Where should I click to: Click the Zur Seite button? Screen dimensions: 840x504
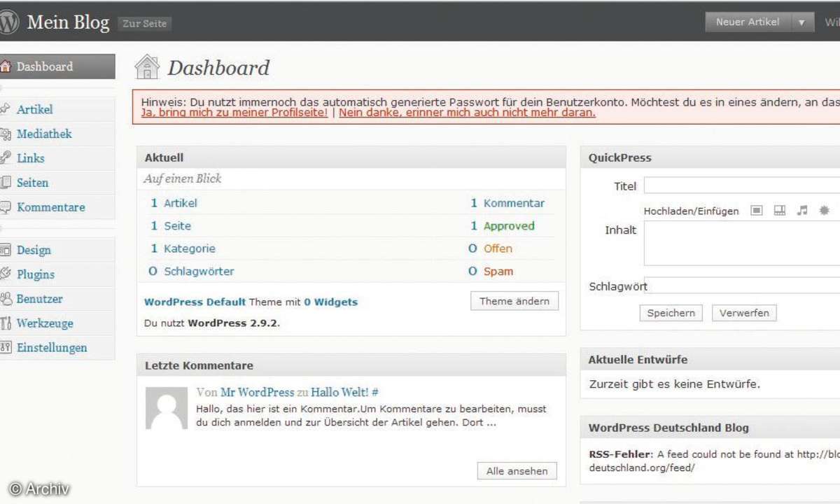point(145,23)
